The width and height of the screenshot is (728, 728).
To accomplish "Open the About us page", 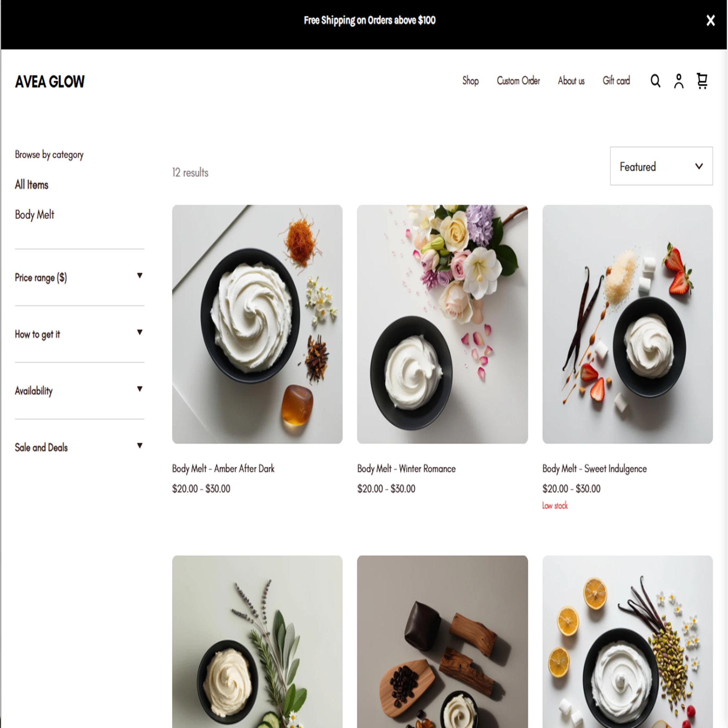I will point(571,81).
